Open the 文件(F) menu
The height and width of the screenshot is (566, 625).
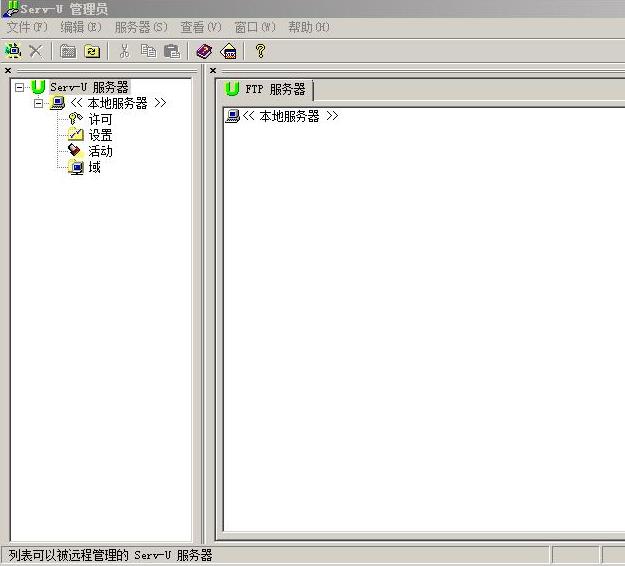click(27, 28)
